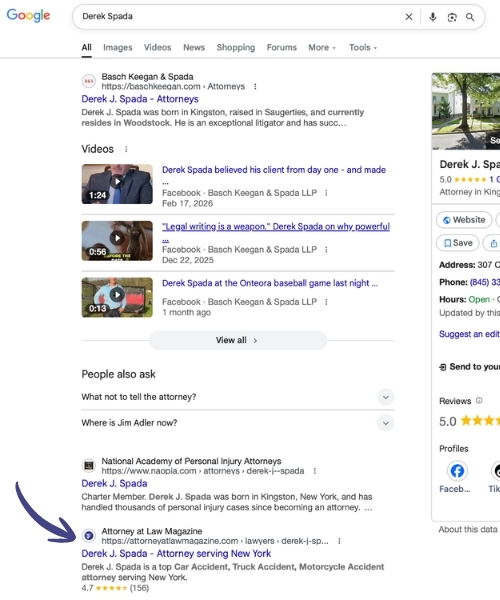The width and height of the screenshot is (500, 600).
Task: Open options menu for attorneyatlawmagazine.com result
Action: point(339,541)
